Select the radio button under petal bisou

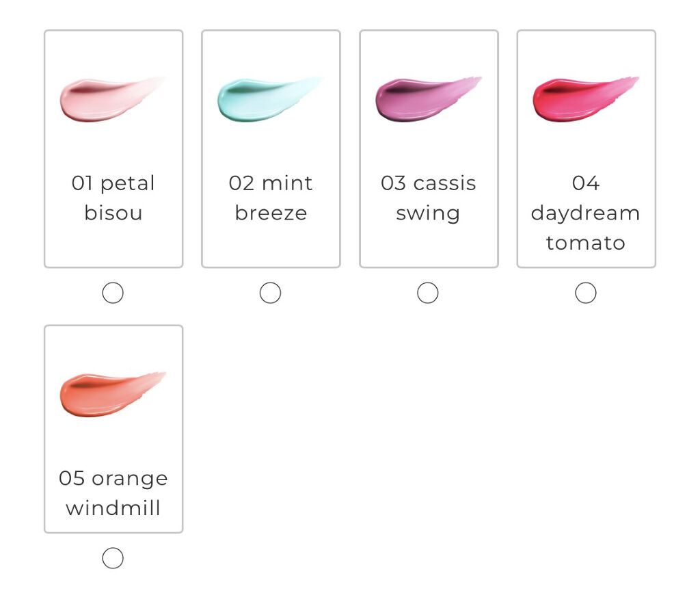pyautogui.click(x=113, y=293)
